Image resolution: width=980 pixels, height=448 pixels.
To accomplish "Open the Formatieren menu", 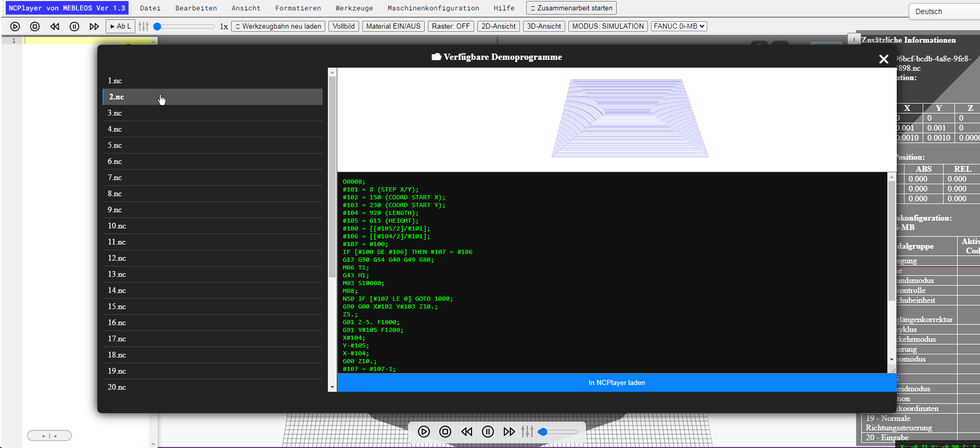I will pyautogui.click(x=298, y=8).
